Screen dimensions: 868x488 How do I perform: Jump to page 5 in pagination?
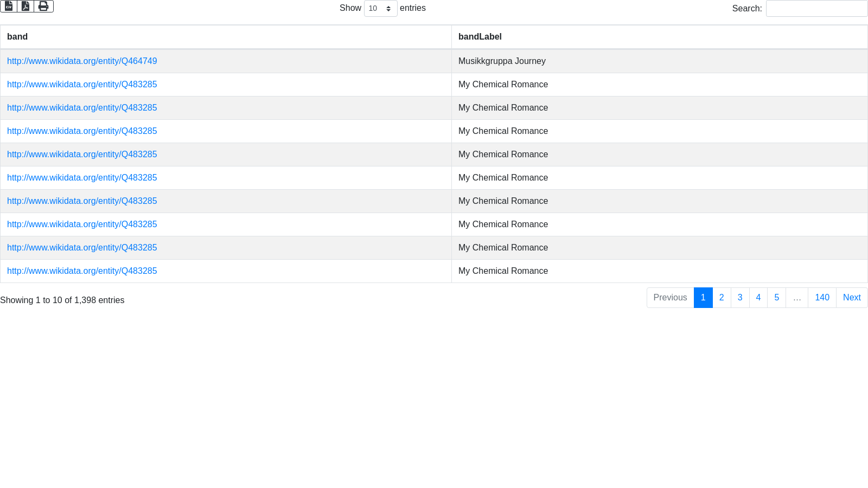777,298
